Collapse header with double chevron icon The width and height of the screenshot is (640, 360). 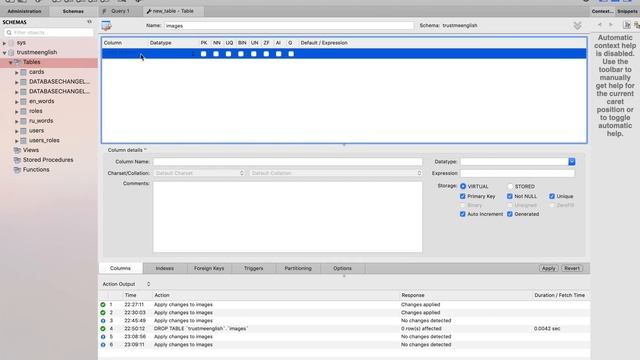point(577,26)
